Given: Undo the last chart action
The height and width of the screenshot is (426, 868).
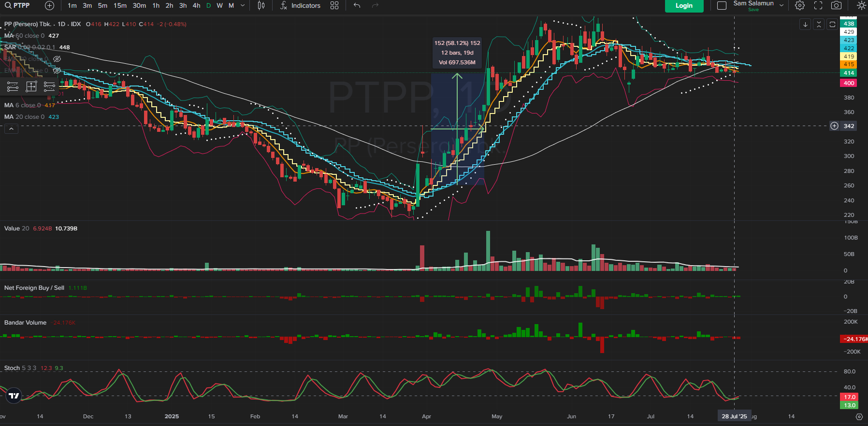Looking at the screenshot, I should tap(357, 5).
